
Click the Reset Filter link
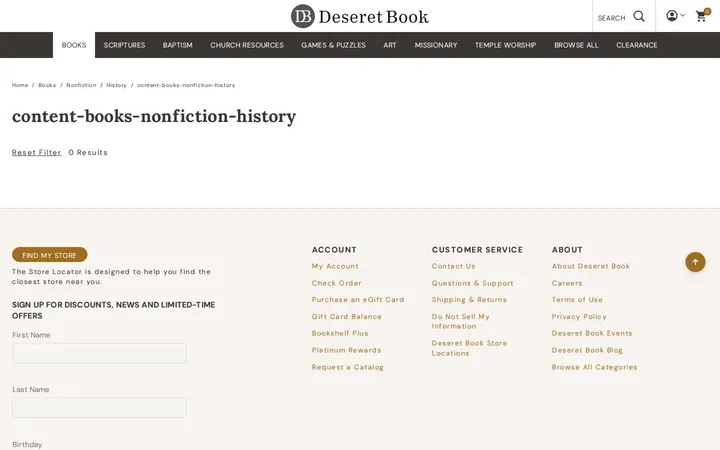pyautogui.click(x=36, y=152)
